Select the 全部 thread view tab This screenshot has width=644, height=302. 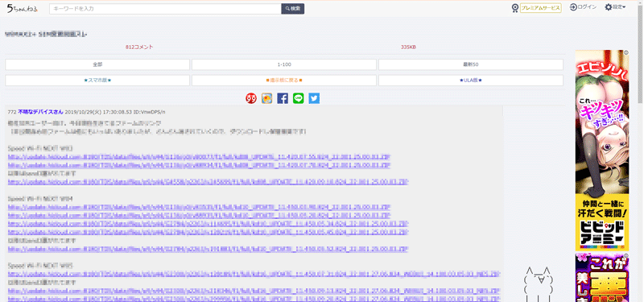coord(97,64)
